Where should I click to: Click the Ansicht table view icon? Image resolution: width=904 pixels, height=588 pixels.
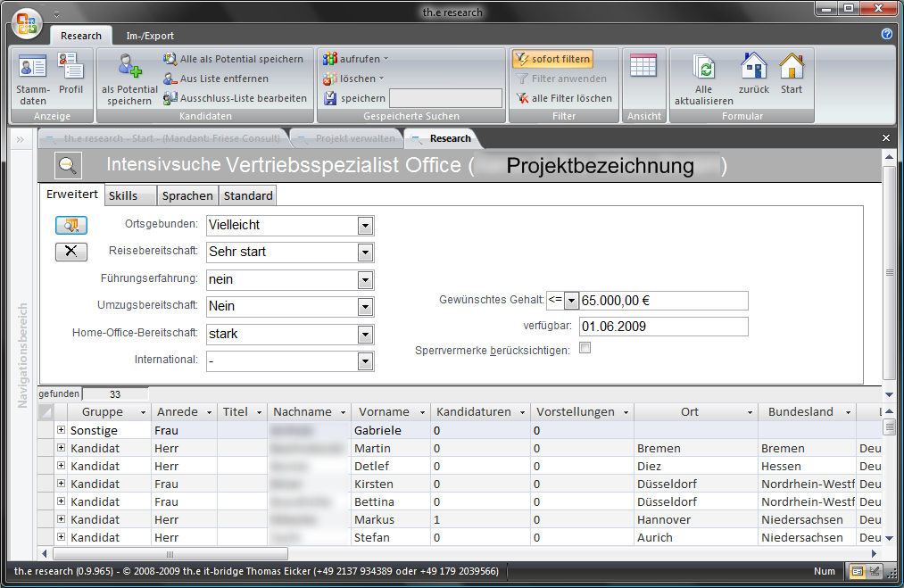[643, 66]
